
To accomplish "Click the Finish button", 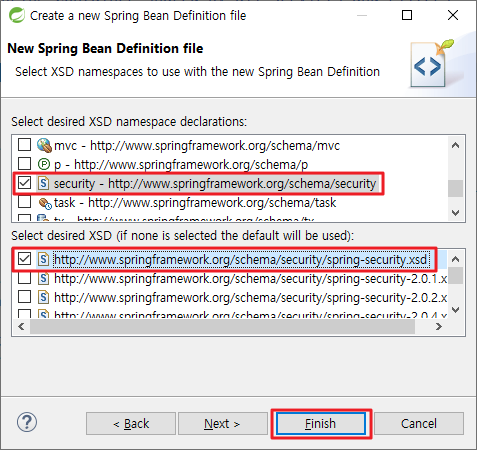I will (321, 424).
